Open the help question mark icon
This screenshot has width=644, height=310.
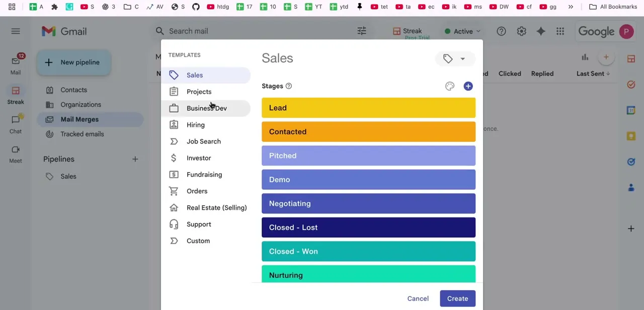[x=501, y=31]
